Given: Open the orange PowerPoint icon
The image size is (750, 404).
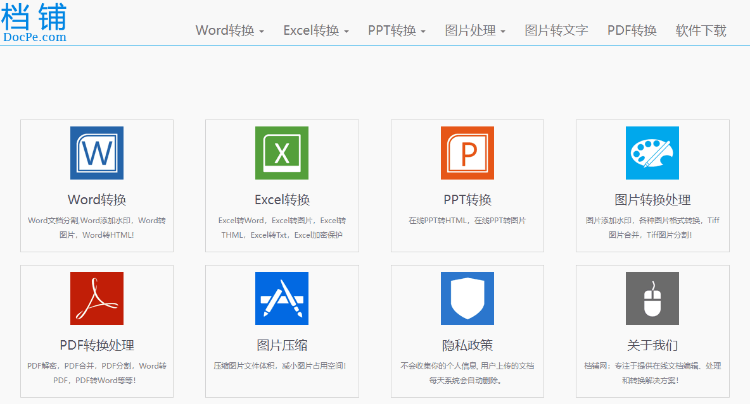Looking at the screenshot, I should (x=467, y=153).
